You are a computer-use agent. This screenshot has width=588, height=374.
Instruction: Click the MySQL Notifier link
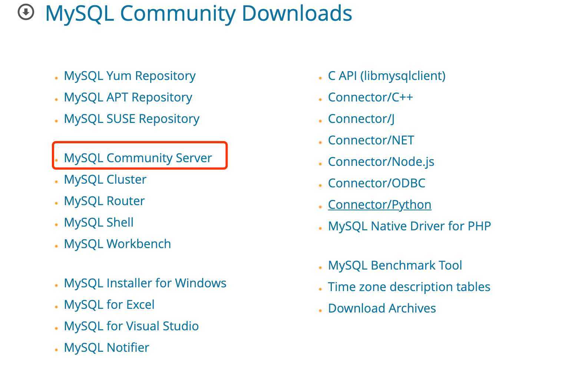tap(106, 347)
